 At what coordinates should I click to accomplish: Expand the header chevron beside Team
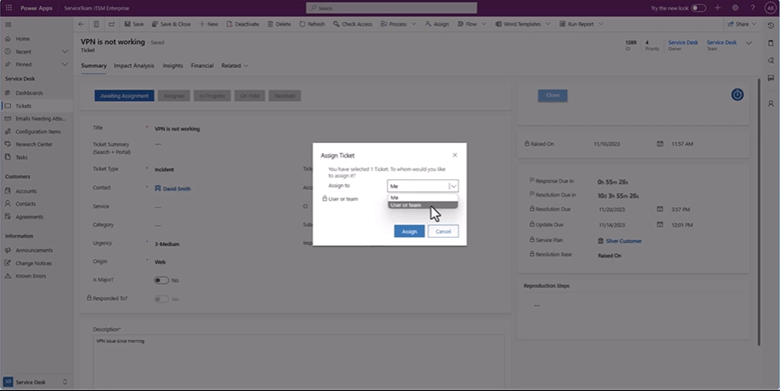[x=749, y=43]
